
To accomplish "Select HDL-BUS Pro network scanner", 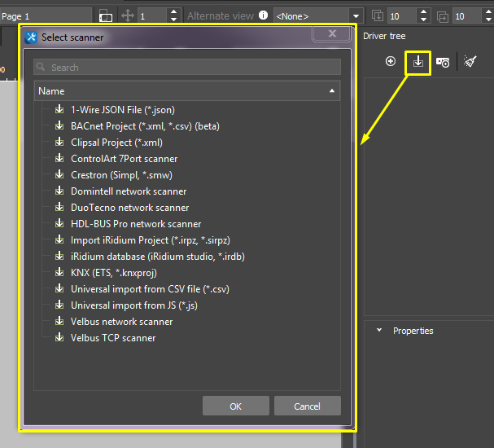I will point(136,224).
